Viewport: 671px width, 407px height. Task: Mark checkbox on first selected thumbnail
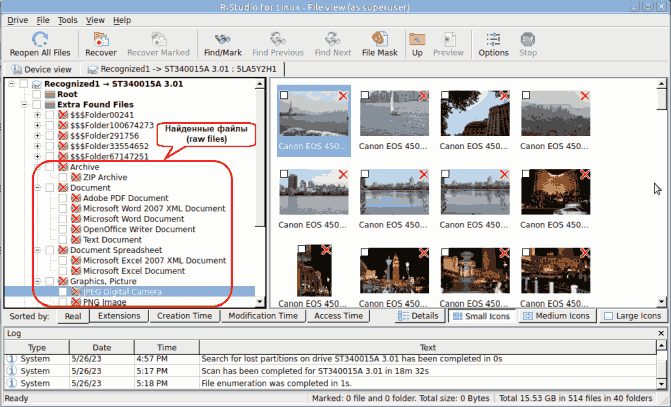tap(284, 95)
